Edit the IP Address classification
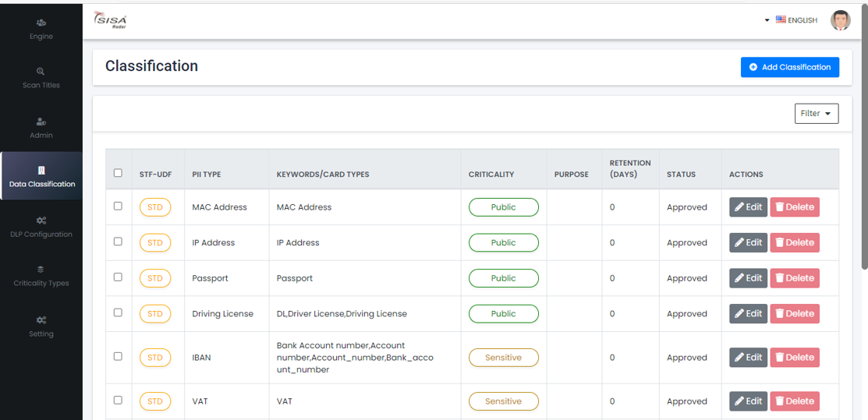 pyautogui.click(x=748, y=242)
